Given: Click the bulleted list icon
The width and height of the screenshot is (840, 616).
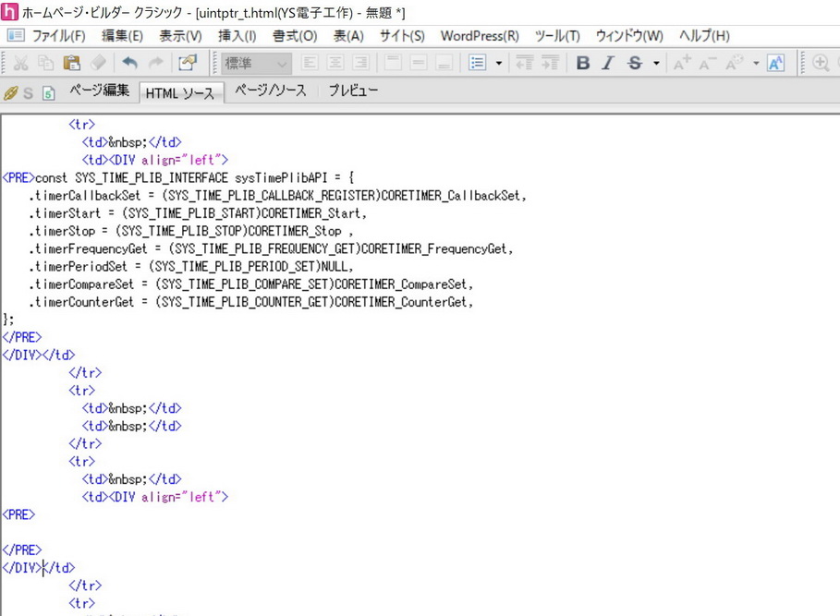Looking at the screenshot, I should pos(477,63).
